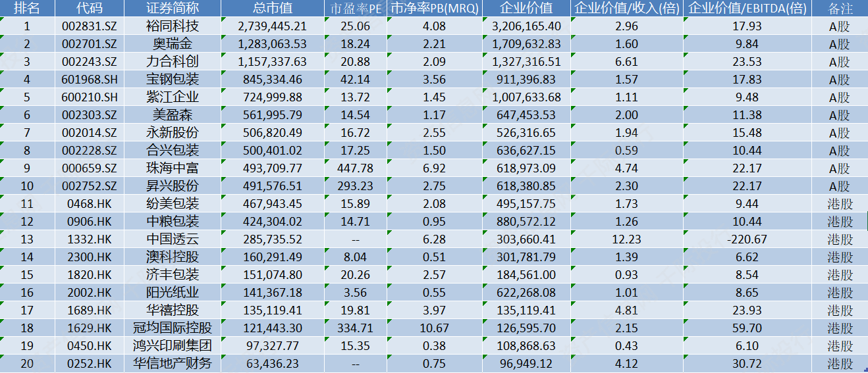Viewport: 868px width, 373px height.
Task: Click PE value 20.88
Action: click(356, 62)
